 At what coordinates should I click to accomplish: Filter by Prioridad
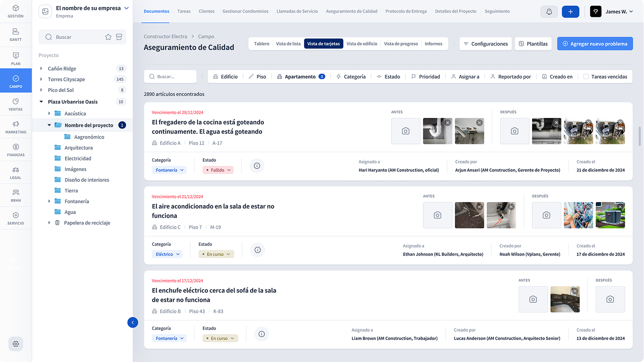coord(426,76)
